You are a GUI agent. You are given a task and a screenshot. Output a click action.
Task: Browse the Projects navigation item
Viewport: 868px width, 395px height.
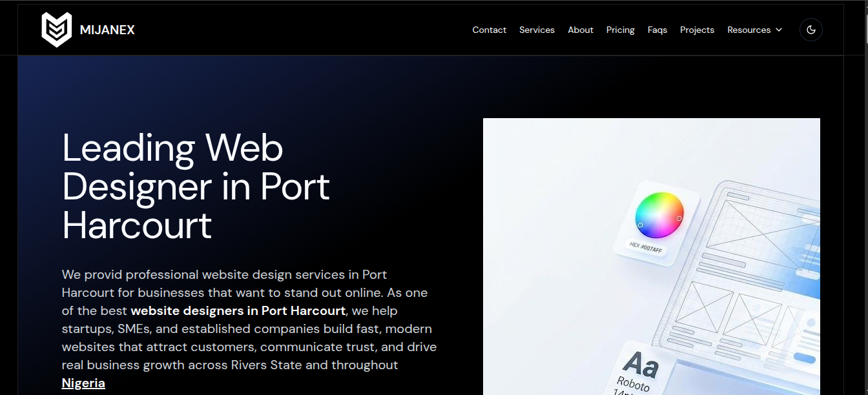coord(697,30)
